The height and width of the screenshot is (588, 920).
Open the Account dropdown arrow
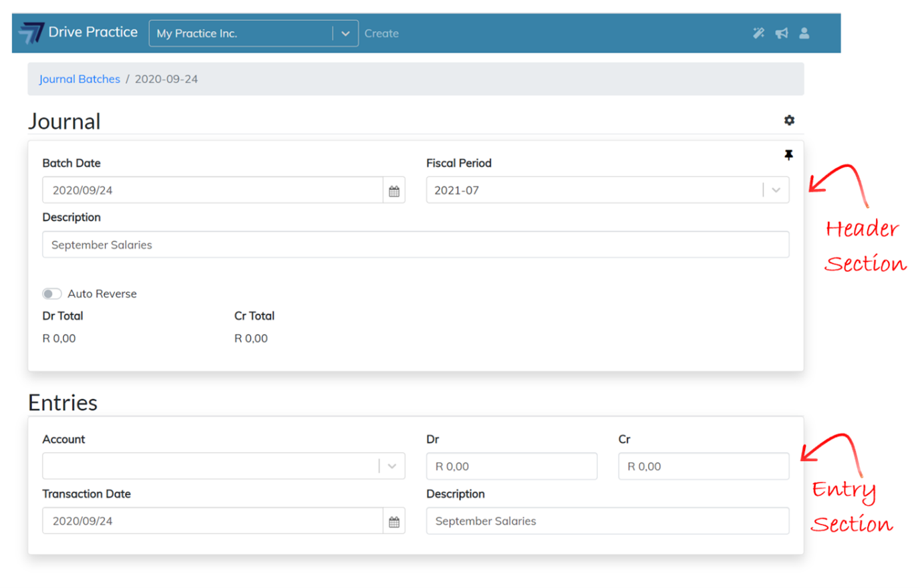click(392, 466)
